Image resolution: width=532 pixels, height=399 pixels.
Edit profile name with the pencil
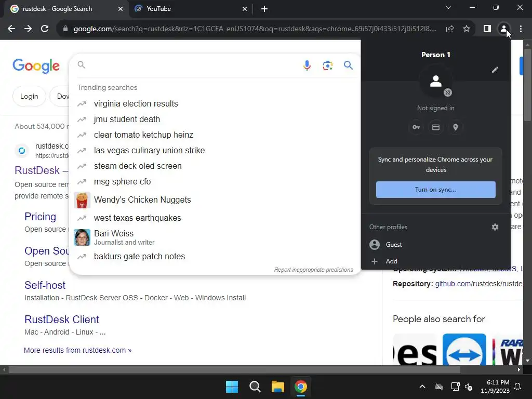(x=495, y=70)
